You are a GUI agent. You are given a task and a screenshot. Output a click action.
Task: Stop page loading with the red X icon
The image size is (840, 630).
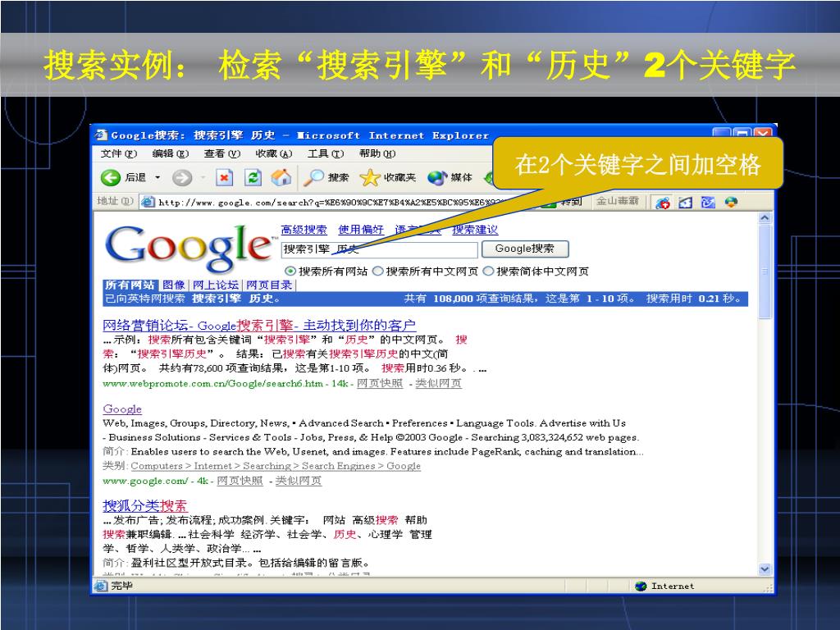pos(225,177)
